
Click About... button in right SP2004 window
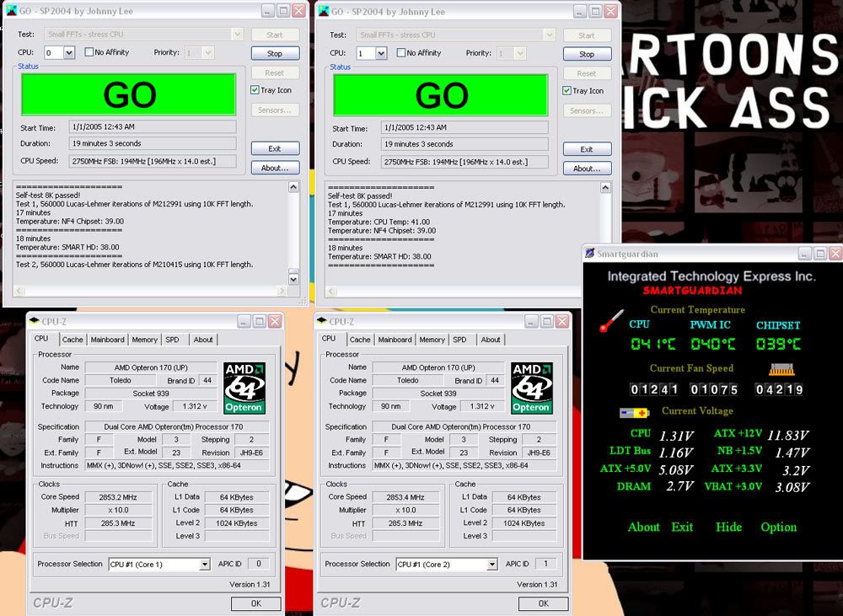pyautogui.click(x=587, y=169)
